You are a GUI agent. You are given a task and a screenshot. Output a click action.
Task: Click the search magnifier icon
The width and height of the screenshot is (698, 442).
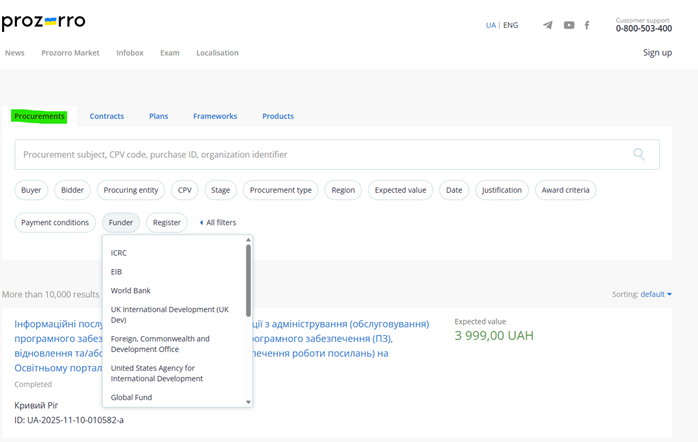639,154
